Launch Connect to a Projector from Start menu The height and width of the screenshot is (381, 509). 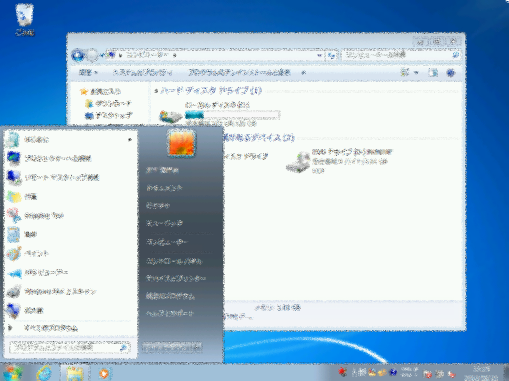click(70, 158)
